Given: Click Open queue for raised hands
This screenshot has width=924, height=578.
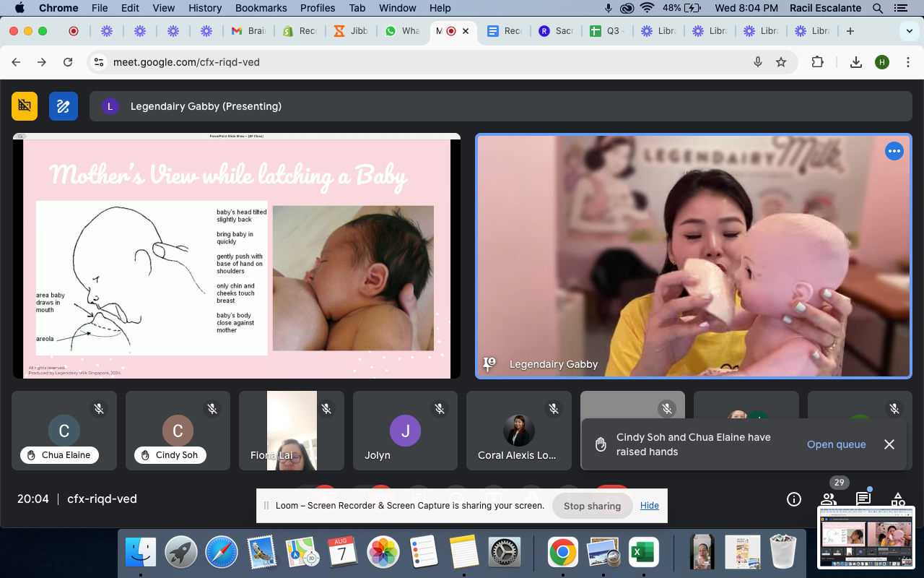Looking at the screenshot, I should [x=836, y=444].
